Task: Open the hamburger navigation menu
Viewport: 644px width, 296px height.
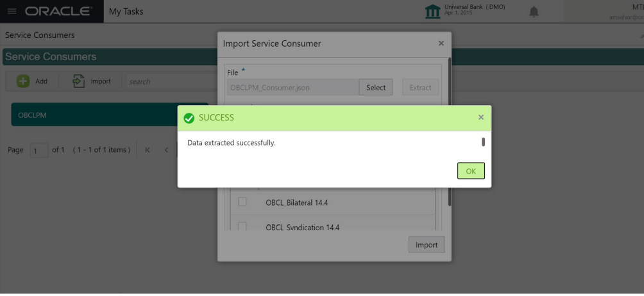Action: [x=12, y=12]
